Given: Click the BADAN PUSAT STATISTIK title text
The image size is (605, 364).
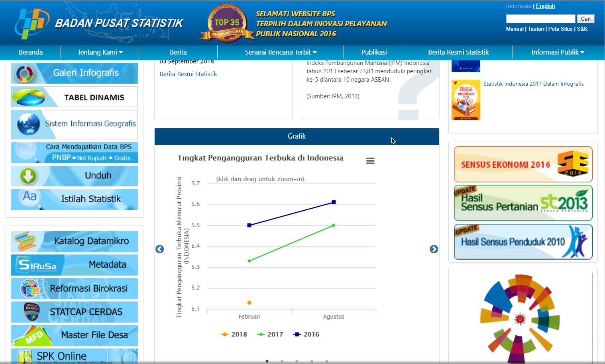Looking at the screenshot, I should coord(119,23).
